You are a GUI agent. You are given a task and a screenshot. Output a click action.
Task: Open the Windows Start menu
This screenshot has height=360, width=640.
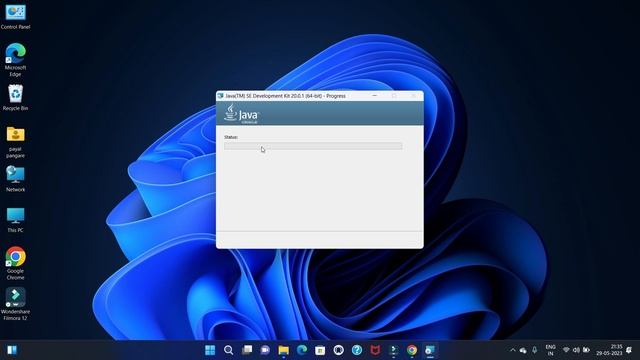(210, 350)
